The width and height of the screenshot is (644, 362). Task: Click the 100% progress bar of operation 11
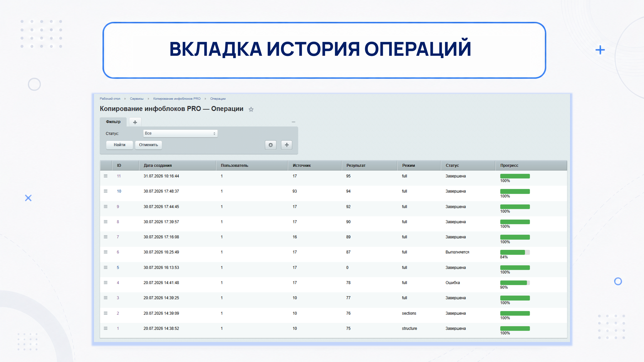[x=515, y=176]
